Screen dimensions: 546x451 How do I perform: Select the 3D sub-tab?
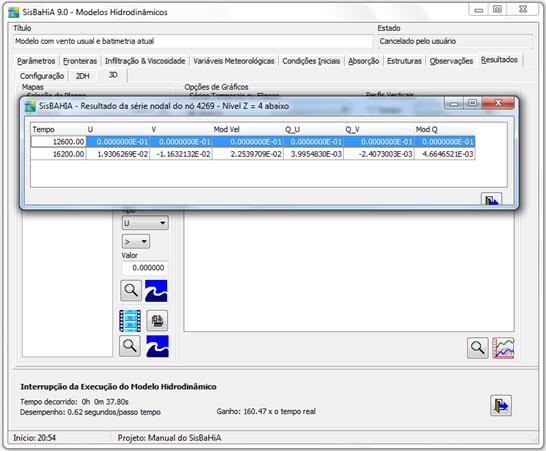point(113,75)
